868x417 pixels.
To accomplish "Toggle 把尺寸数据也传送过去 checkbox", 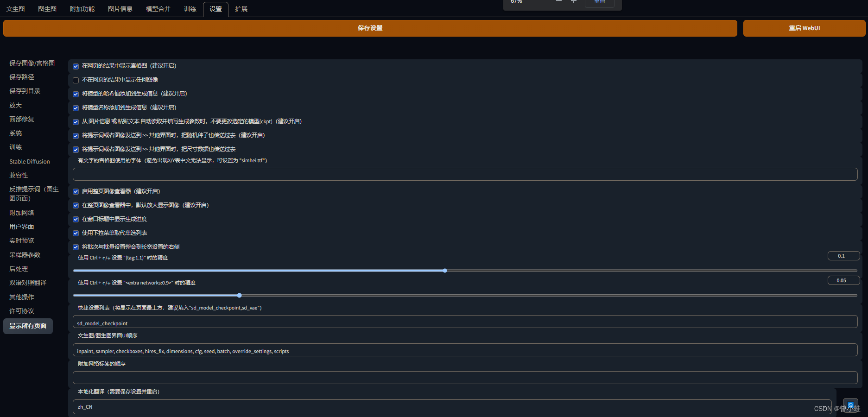I will [76, 150].
